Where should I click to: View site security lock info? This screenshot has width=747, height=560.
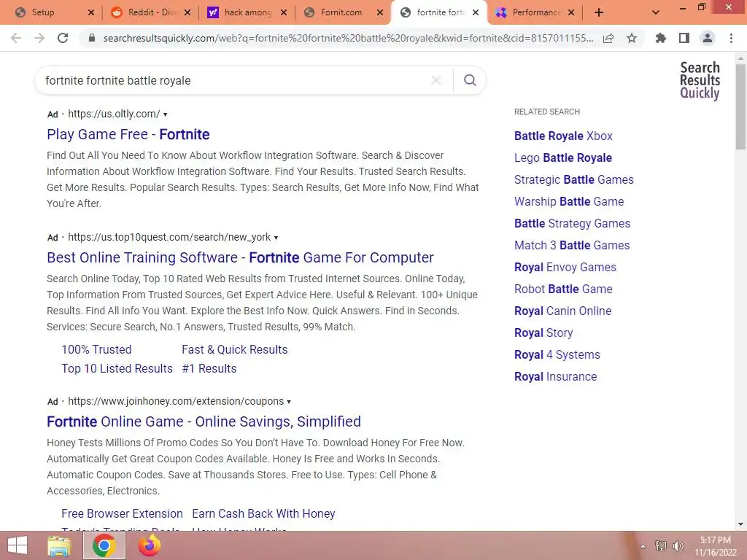tap(92, 39)
